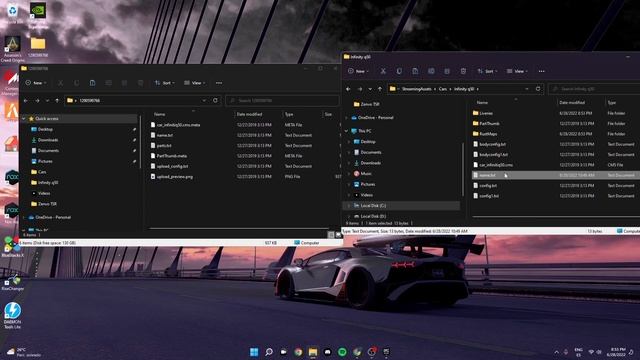
Task: Select bodyconfig.txt in Infinity q50 window
Action: [x=492, y=144]
